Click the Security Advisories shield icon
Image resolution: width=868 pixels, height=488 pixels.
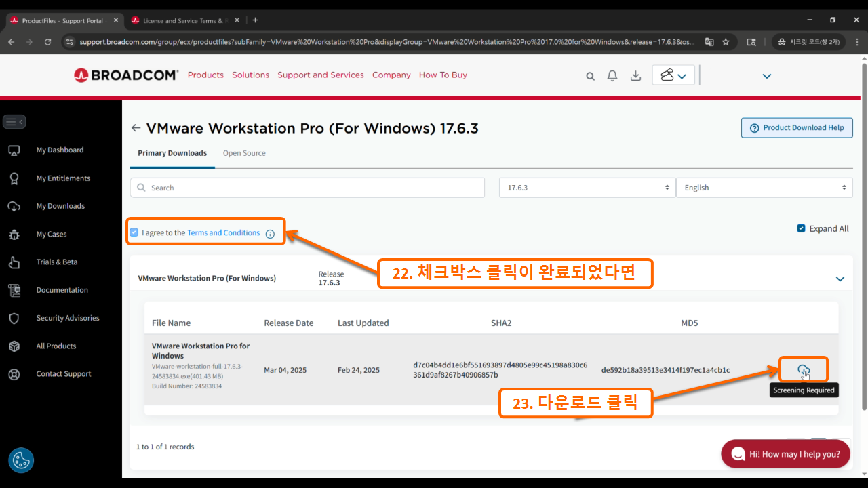pyautogui.click(x=14, y=319)
